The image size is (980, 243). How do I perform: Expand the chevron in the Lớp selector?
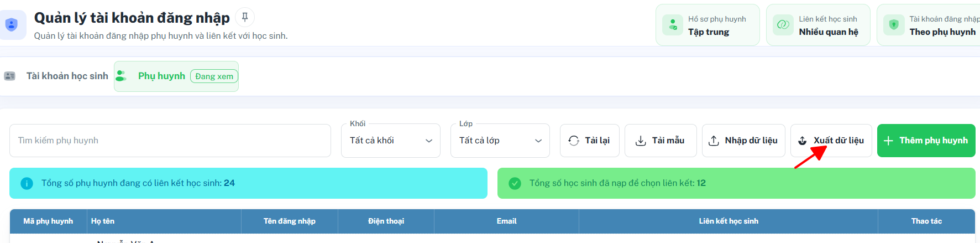538,141
